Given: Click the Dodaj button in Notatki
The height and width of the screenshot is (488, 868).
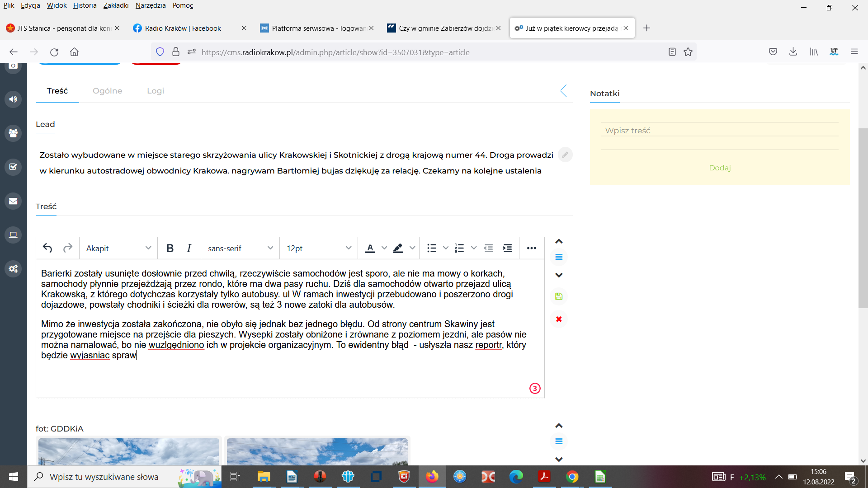Looking at the screenshot, I should coord(719,168).
